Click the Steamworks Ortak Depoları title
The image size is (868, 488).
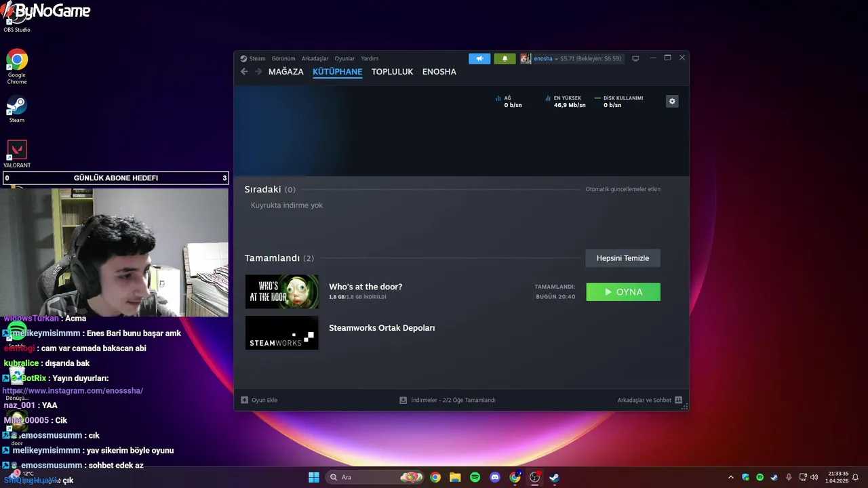(382, 328)
